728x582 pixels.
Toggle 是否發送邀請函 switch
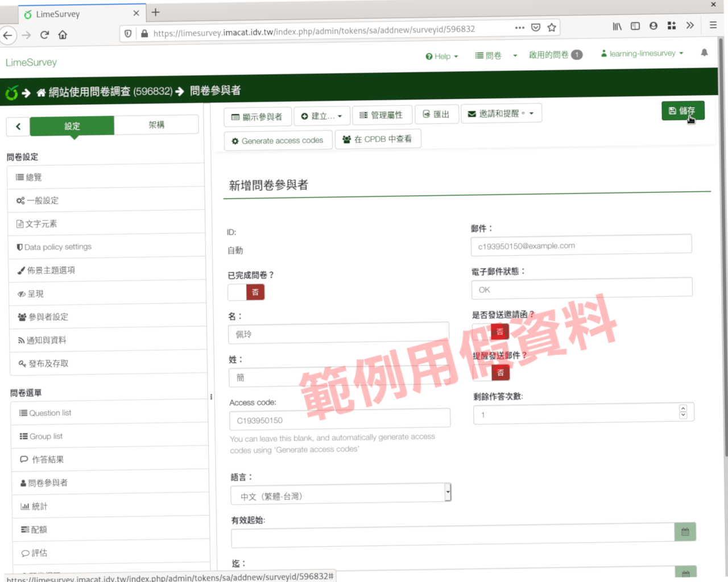point(490,331)
